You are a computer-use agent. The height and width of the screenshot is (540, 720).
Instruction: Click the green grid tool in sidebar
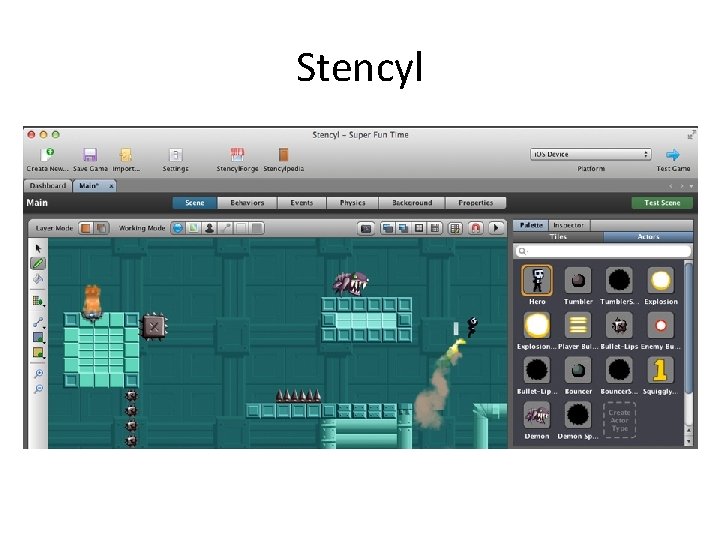click(x=38, y=301)
